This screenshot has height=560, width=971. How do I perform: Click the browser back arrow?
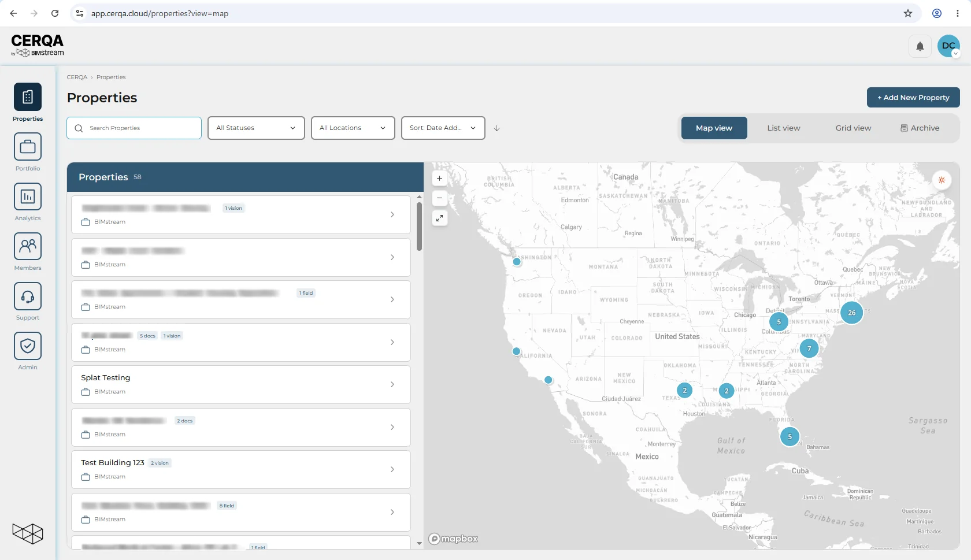[13, 13]
